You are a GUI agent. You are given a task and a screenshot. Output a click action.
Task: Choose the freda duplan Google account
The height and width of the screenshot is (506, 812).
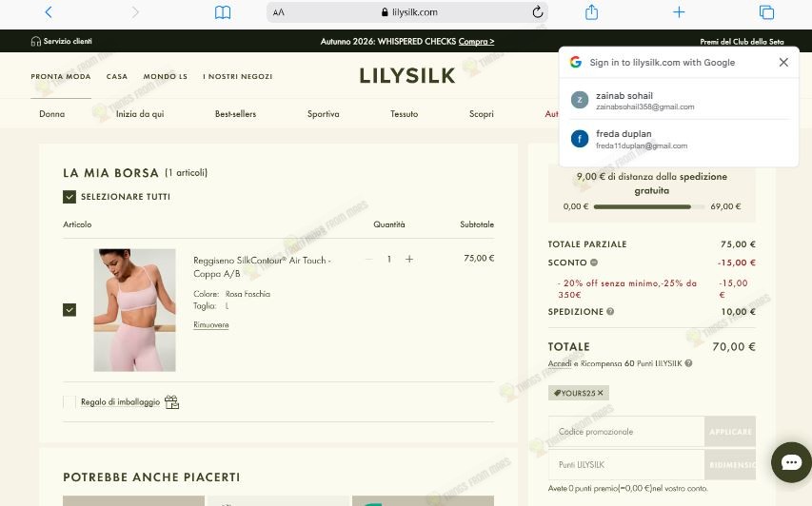tap(679, 139)
